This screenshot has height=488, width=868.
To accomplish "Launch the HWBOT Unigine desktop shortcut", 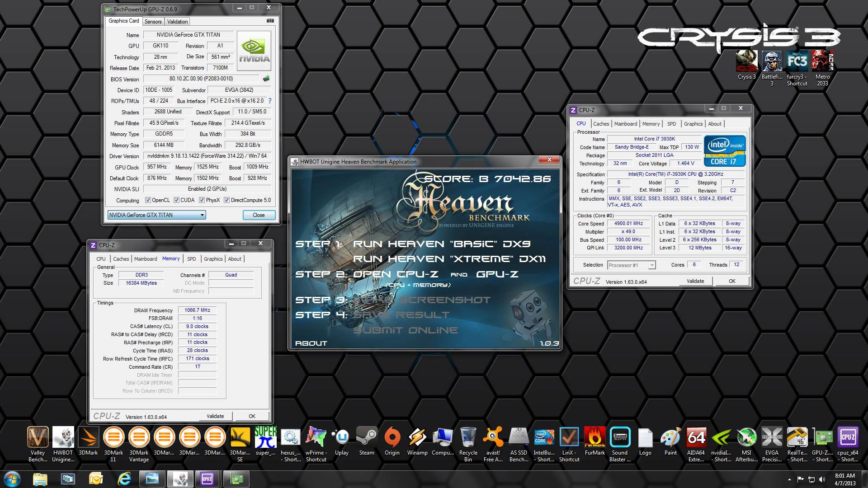I will pyautogui.click(x=63, y=444).
